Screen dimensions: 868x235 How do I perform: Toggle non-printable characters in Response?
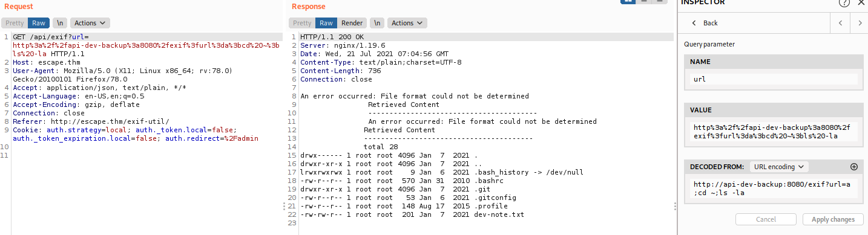(x=377, y=23)
